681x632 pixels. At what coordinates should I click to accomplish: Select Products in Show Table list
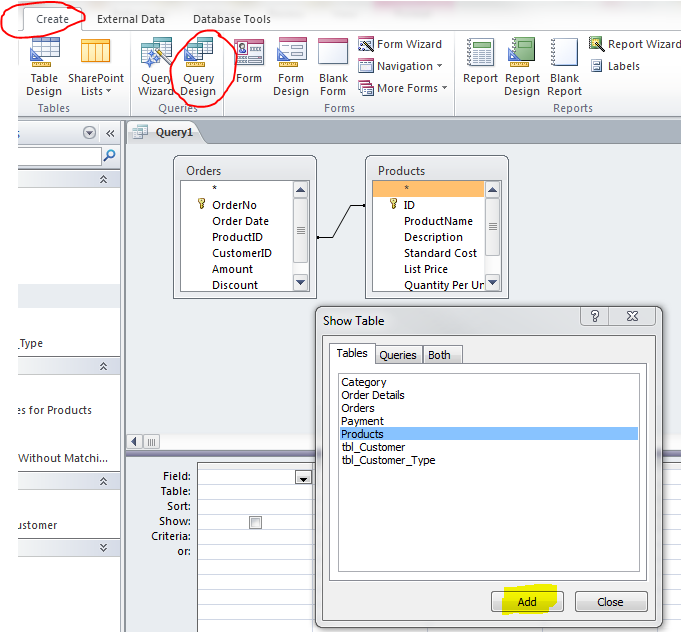coord(489,433)
